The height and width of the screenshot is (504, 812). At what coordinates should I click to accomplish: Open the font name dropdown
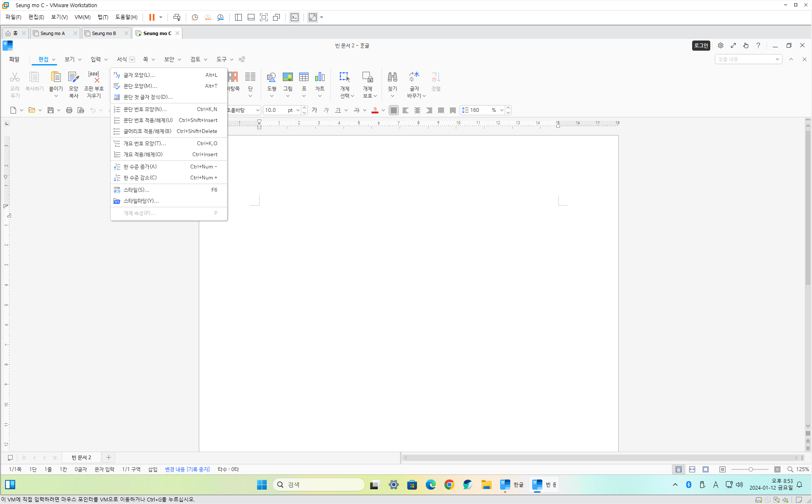pos(257,110)
